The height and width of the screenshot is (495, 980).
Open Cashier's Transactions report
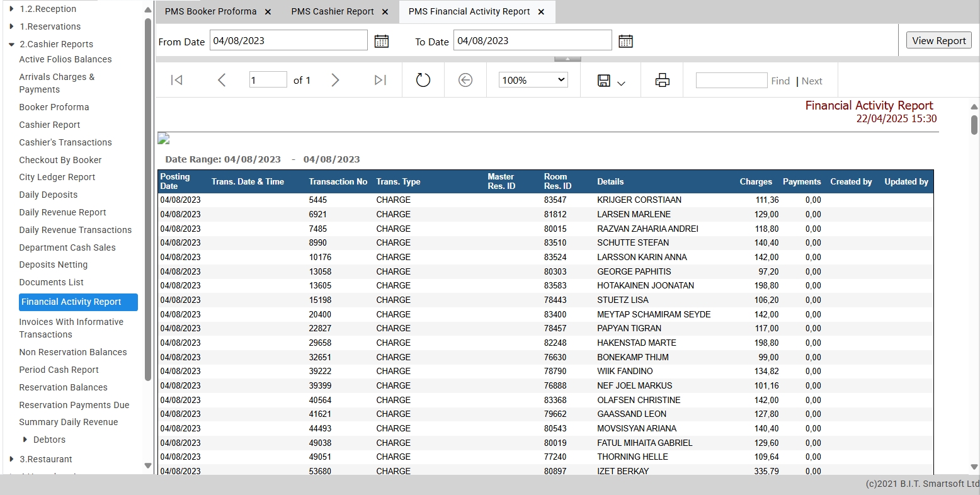[x=66, y=142]
